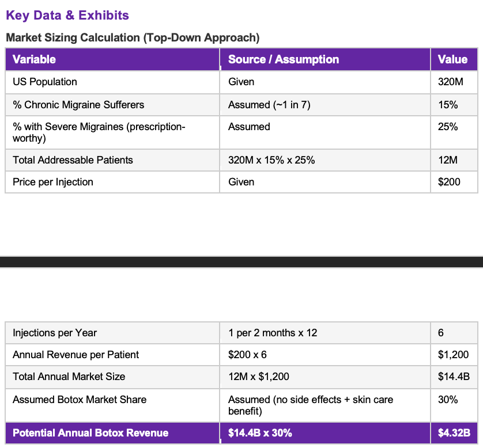Select the $4.32B potential revenue value
This screenshot has height=448, width=483.
click(454, 433)
